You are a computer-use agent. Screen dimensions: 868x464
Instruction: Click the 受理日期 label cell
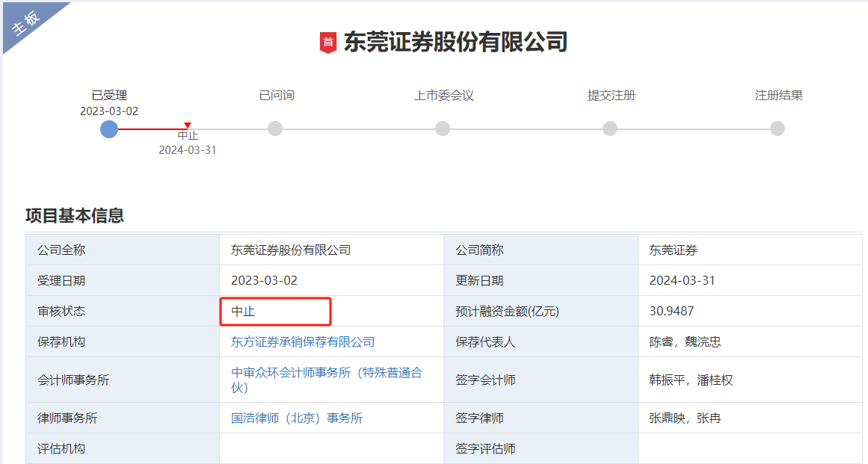[x=123, y=280]
